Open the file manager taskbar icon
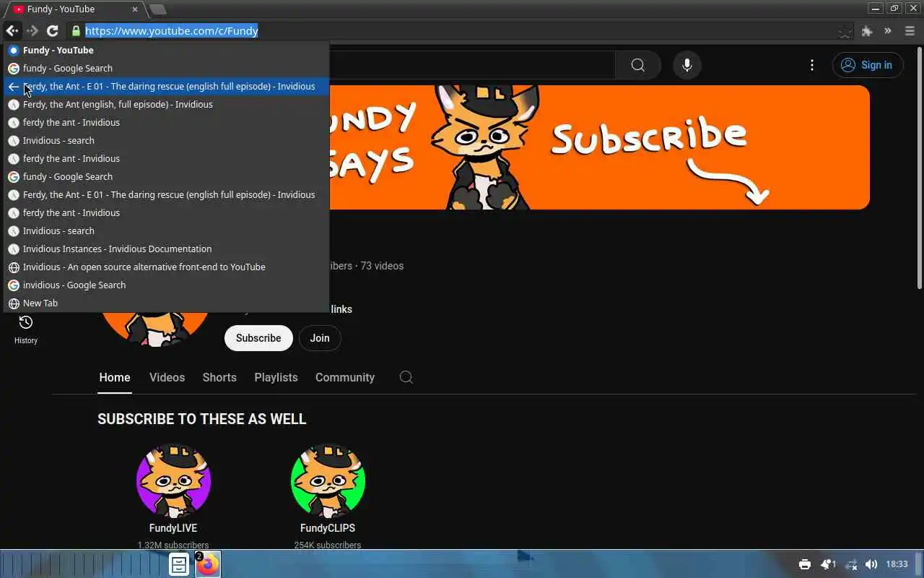Screen dimensions: 924x578 pos(179,564)
